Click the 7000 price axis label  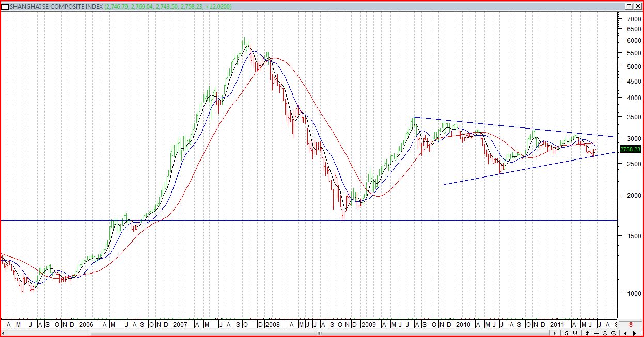pyautogui.click(x=633, y=19)
